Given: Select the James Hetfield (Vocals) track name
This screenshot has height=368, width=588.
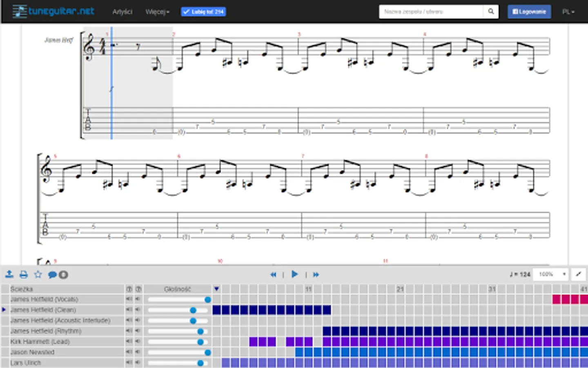Looking at the screenshot, I should [x=44, y=299].
